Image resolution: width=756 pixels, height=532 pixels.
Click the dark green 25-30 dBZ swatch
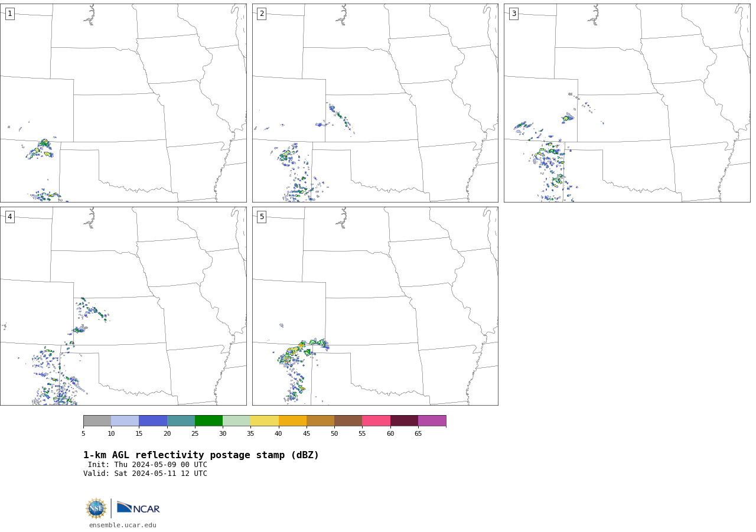pos(208,420)
